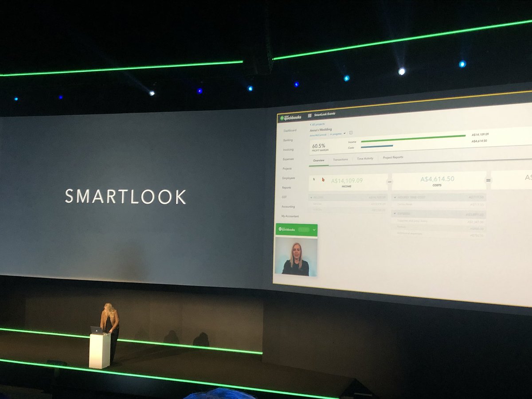Switch to the Project Reports tab
Screen dimensions: 532x399
click(393, 157)
